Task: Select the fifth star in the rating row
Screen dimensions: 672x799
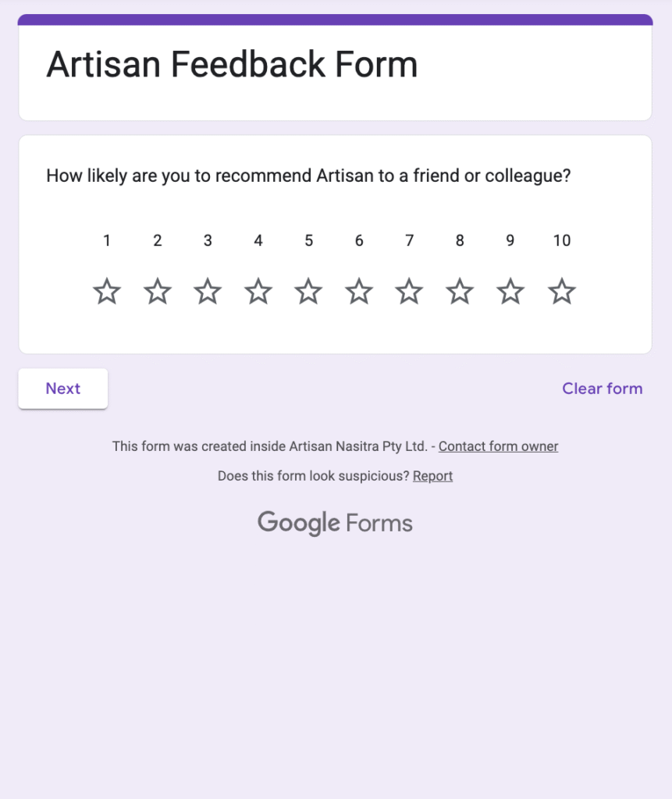Action: 308,292
